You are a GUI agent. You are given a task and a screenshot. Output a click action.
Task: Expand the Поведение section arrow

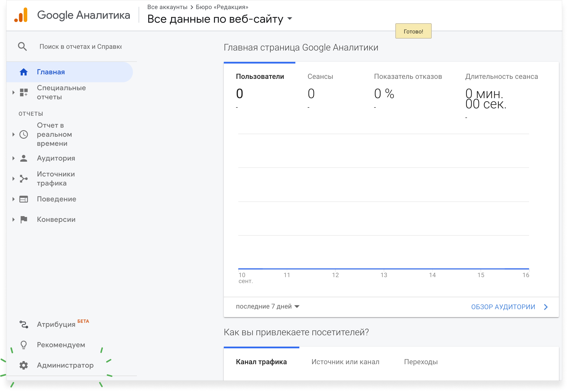click(13, 199)
